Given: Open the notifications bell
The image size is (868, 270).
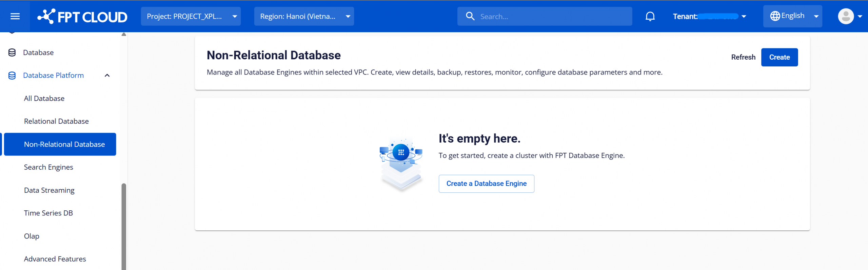Looking at the screenshot, I should (650, 16).
